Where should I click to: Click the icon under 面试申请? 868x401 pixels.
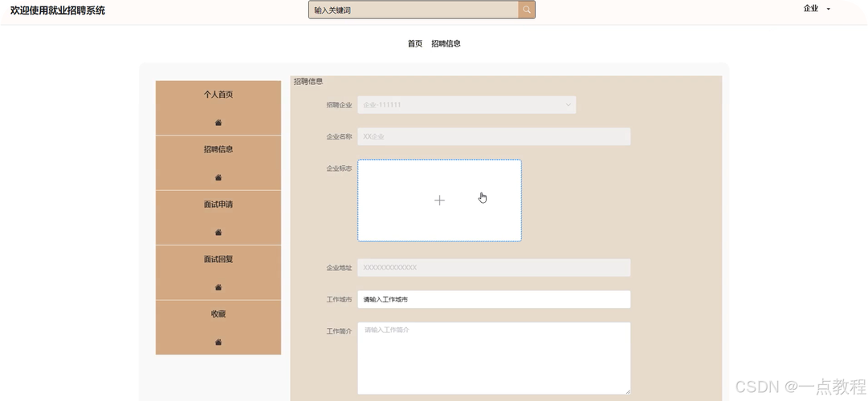click(218, 233)
